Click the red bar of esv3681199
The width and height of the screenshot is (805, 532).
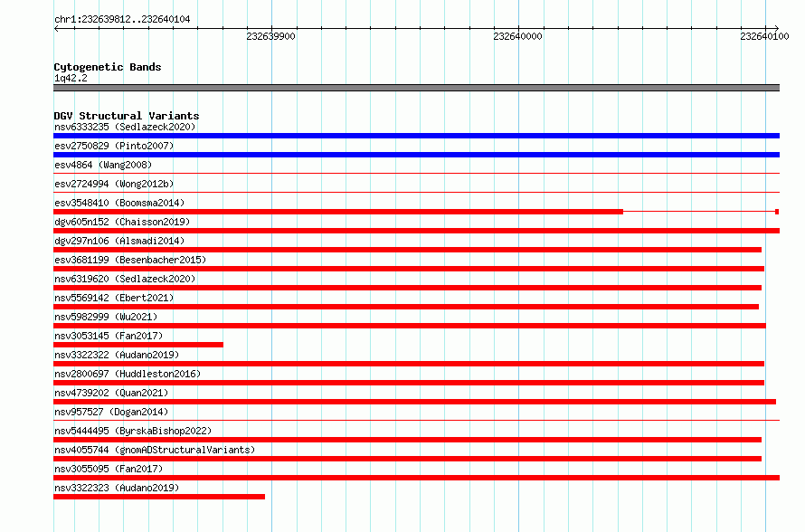pyautogui.click(x=409, y=269)
